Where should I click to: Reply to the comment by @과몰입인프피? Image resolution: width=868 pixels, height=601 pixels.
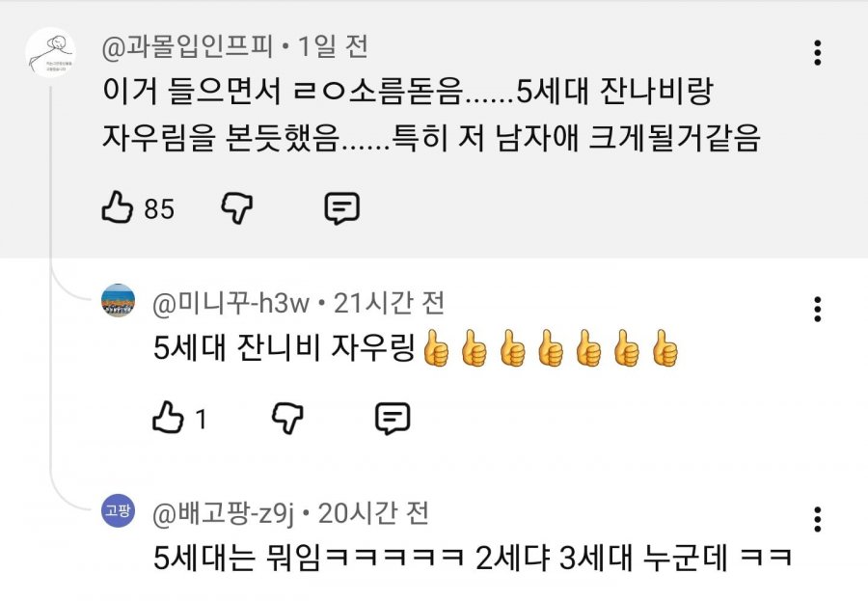pyautogui.click(x=341, y=208)
